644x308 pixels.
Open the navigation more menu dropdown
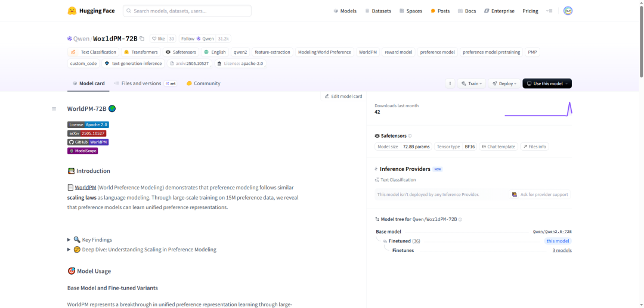549,11
